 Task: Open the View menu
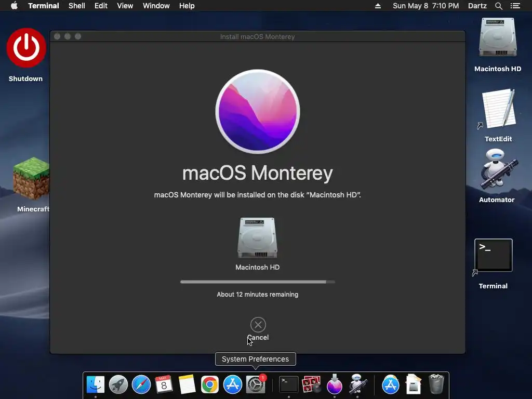point(125,6)
